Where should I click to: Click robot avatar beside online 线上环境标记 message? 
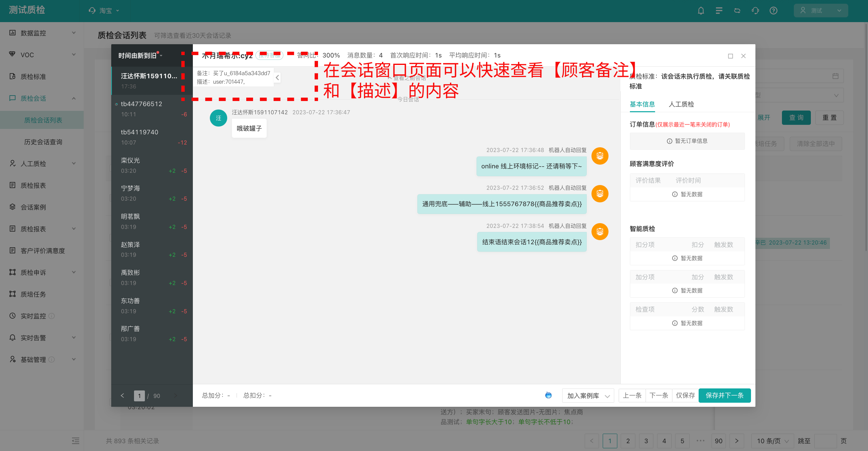pos(600,156)
